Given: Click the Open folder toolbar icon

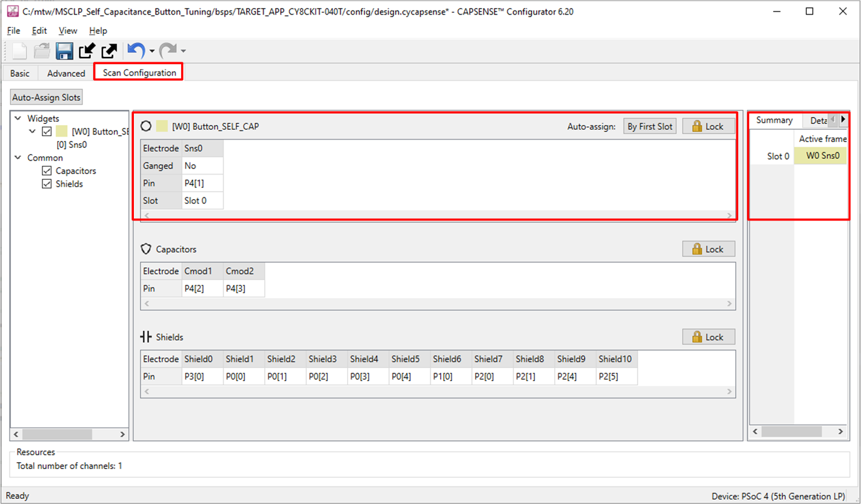Looking at the screenshot, I should coord(41,51).
